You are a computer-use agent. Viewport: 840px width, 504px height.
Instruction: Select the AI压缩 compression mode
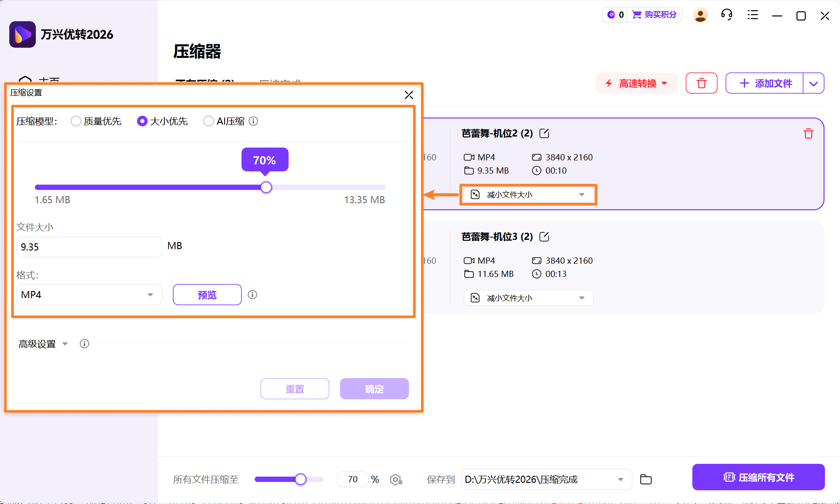208,121
